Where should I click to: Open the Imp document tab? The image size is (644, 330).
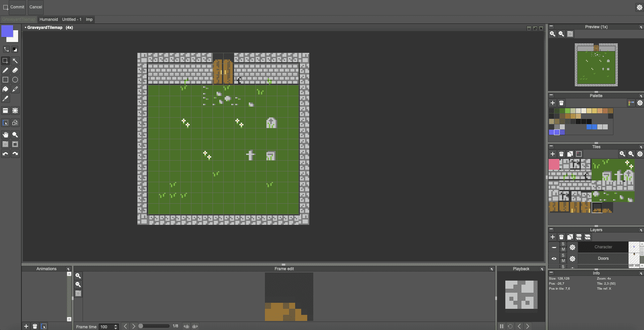point(89,19)
